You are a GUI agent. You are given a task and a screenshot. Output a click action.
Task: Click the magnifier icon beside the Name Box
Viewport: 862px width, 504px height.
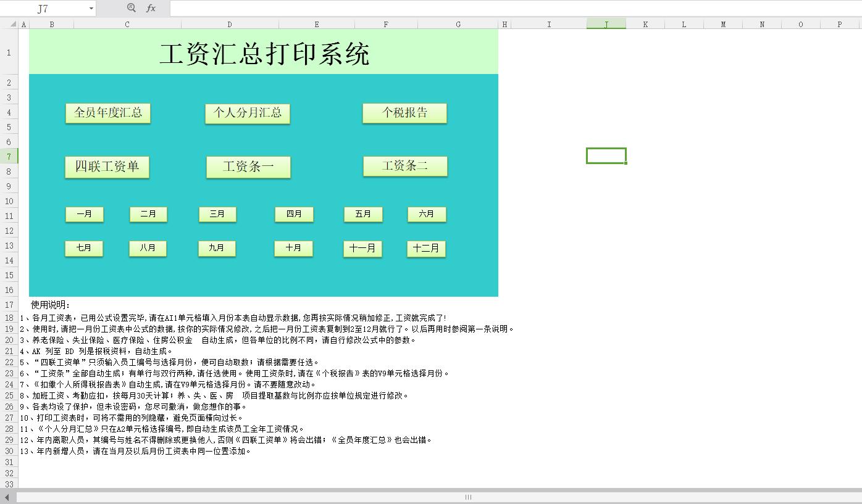point(130,9)
